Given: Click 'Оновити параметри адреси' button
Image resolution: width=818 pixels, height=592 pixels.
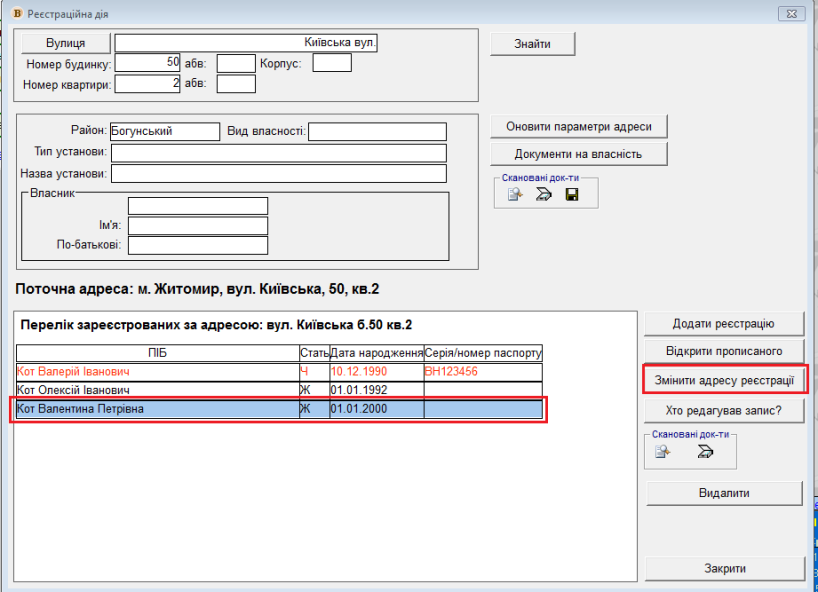Looking at the screenshot, I should click(578, 127).
